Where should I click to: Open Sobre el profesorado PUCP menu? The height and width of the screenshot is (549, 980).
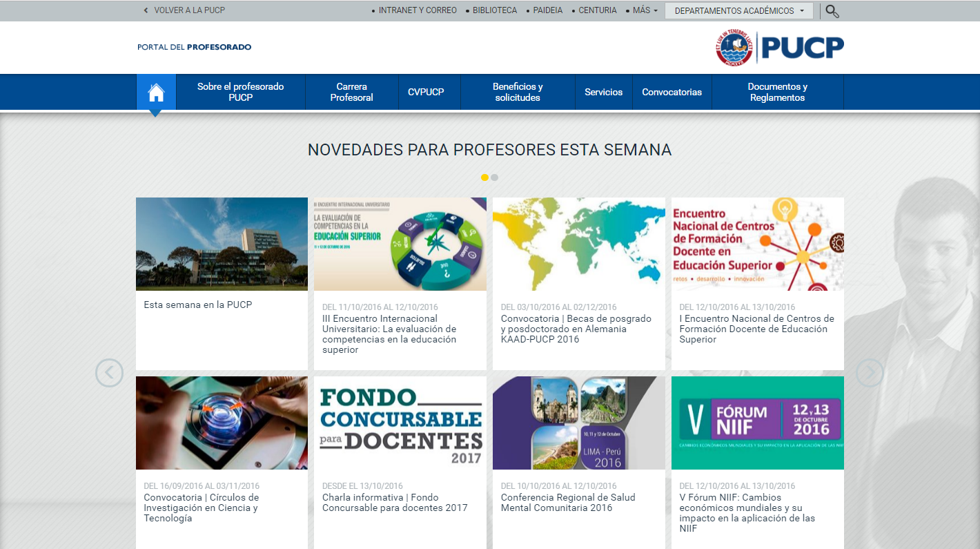tap(241, 92)
